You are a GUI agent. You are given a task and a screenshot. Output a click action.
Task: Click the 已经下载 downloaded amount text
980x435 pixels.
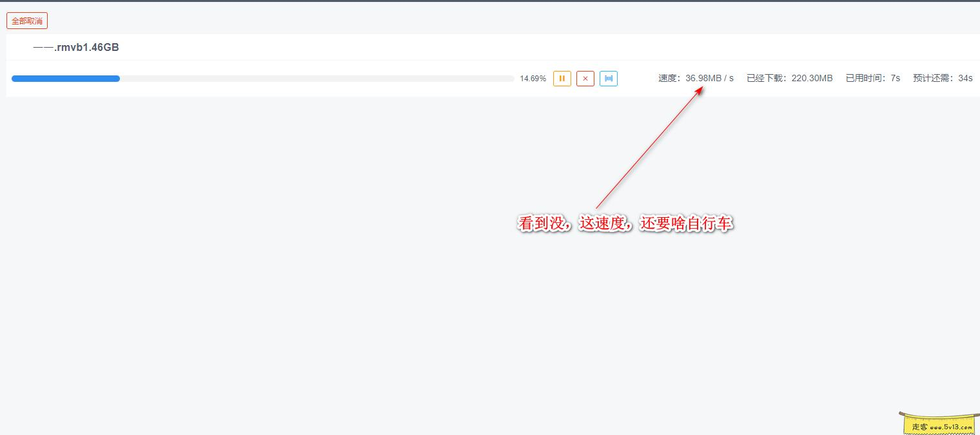pos(789,78)
